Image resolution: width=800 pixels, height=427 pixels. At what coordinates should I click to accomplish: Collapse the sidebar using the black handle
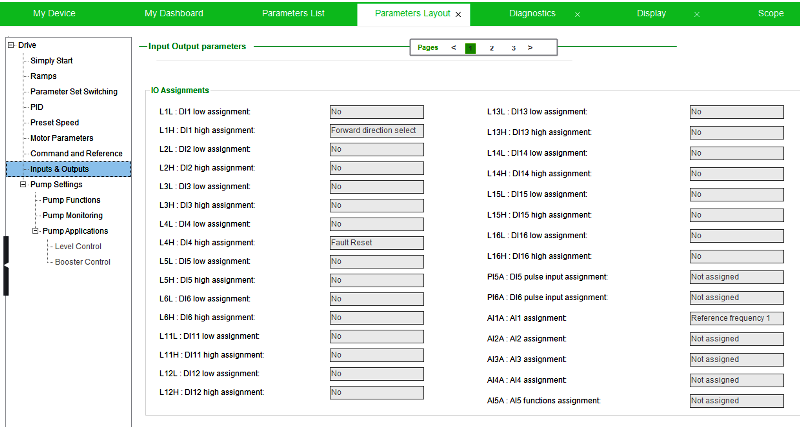click(x=5, y=266)
